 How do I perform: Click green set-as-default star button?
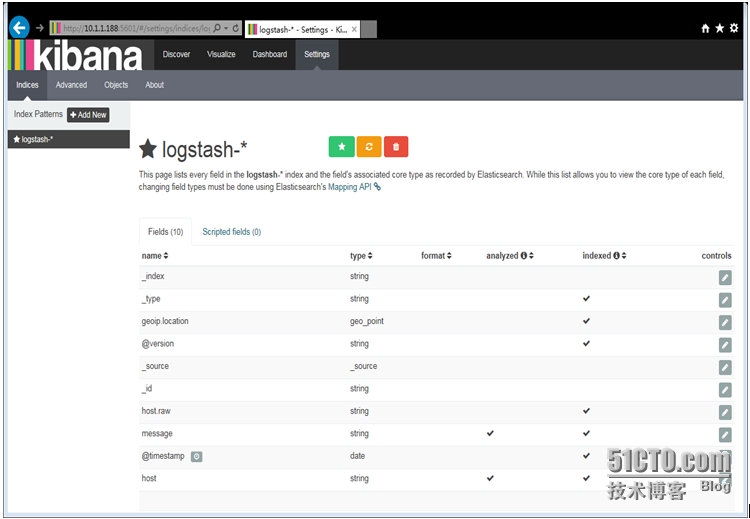click(342, 147)
